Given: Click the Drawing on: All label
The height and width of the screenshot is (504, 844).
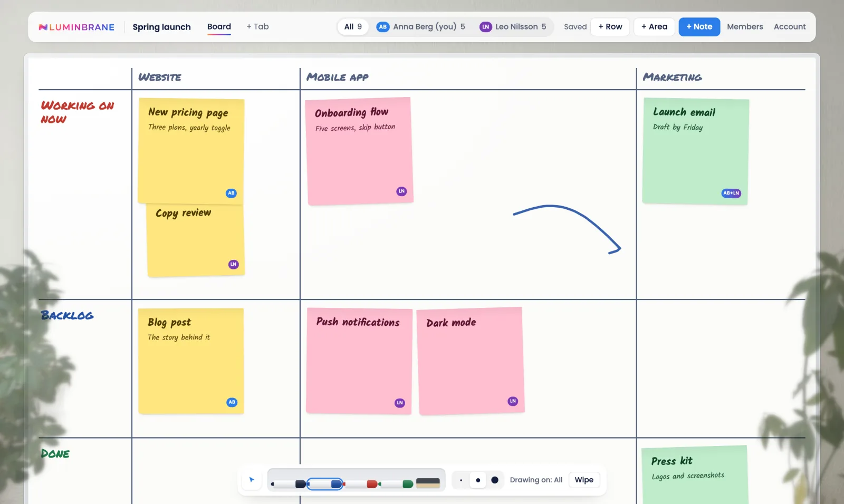Looking at the screenshot, I should (x=536, y=480).
